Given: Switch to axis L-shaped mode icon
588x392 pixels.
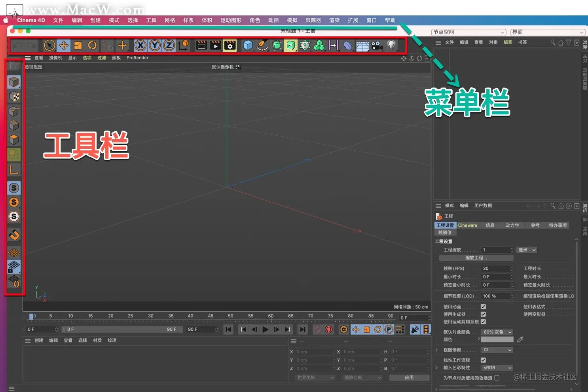Looking at the screenshot, I should point(14,170).
